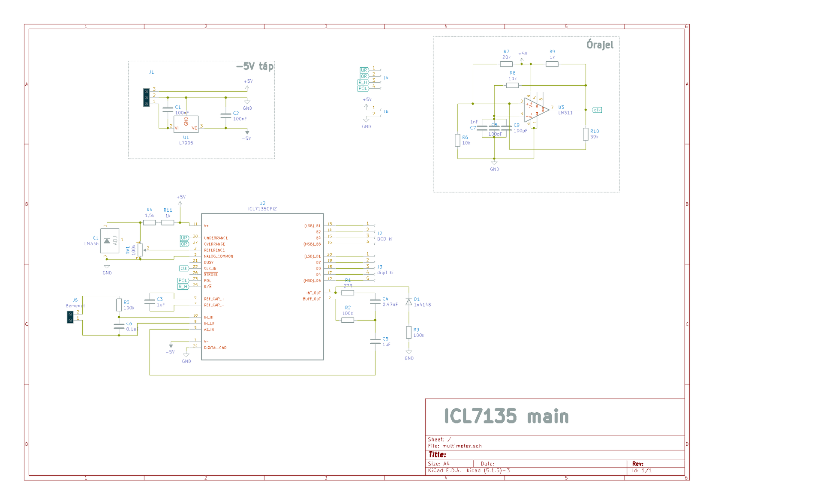Click the Órajel block title text
The width and height of the screenshot is (823, 504).
[x=600, y=45]
